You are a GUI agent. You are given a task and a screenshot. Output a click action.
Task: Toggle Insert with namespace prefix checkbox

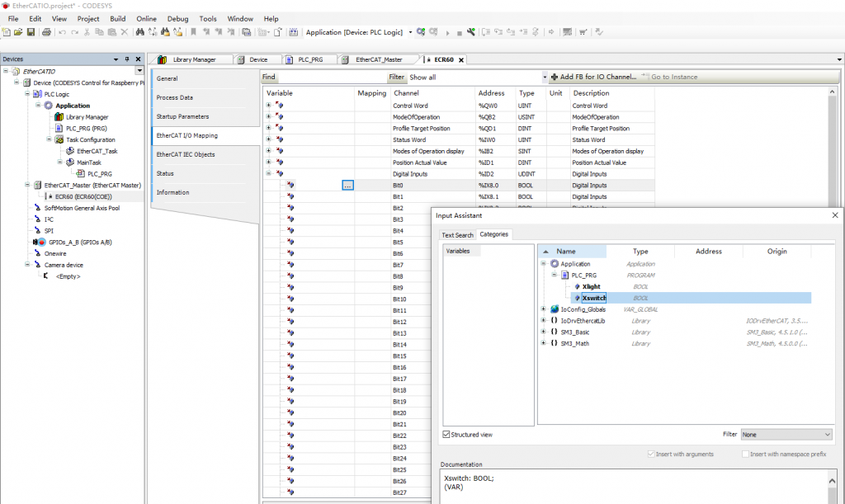point(745,454)
